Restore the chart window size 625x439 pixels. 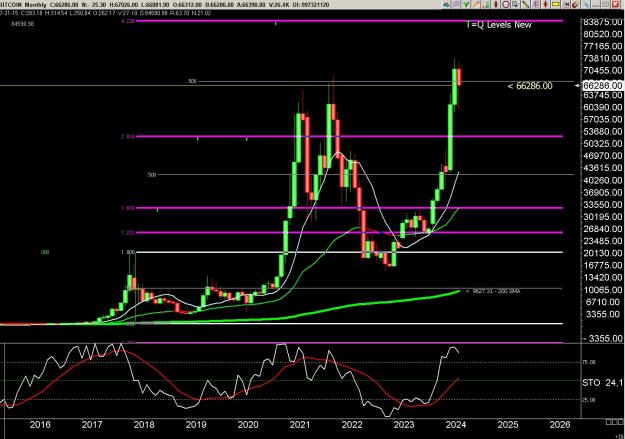point(605,4)
